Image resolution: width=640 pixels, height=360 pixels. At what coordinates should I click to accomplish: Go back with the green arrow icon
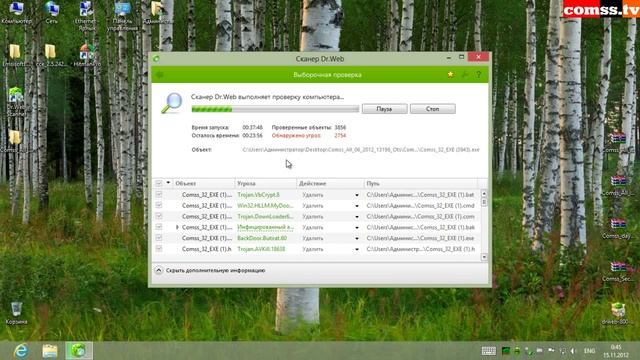coord(160,75)
